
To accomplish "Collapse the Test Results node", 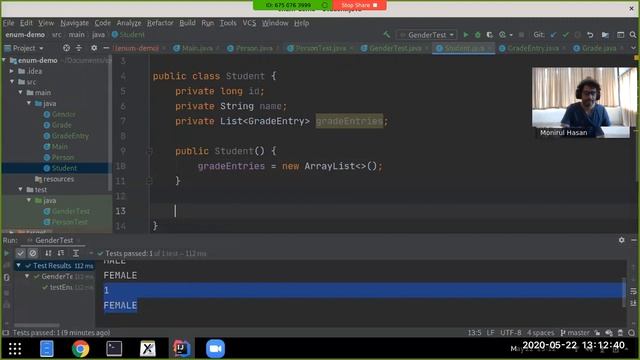I will 18,266.
